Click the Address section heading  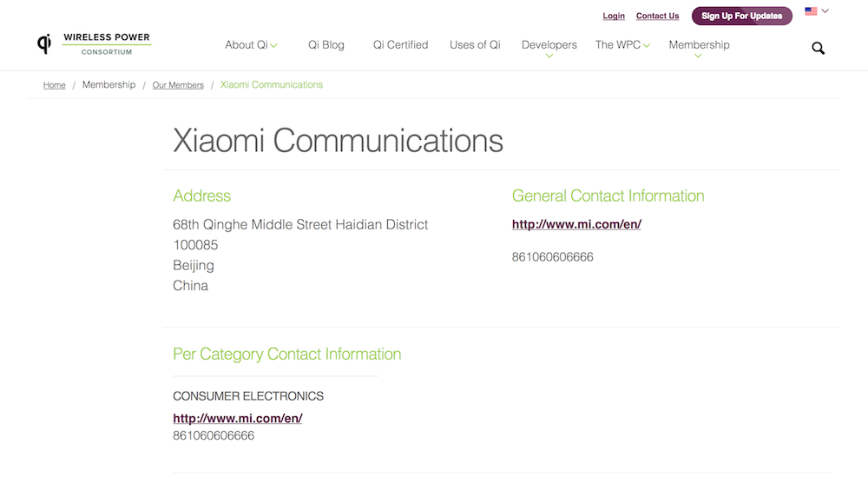point(201,195)
